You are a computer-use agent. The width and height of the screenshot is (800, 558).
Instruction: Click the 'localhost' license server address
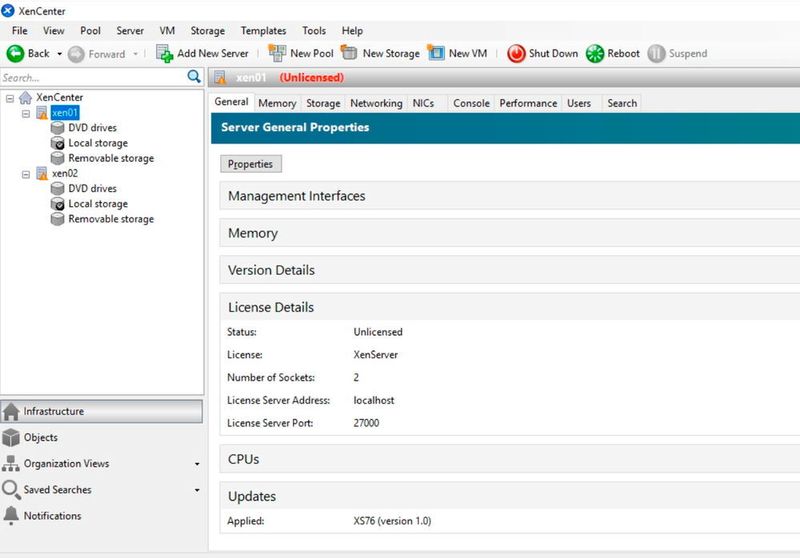[x=373, y=400]
